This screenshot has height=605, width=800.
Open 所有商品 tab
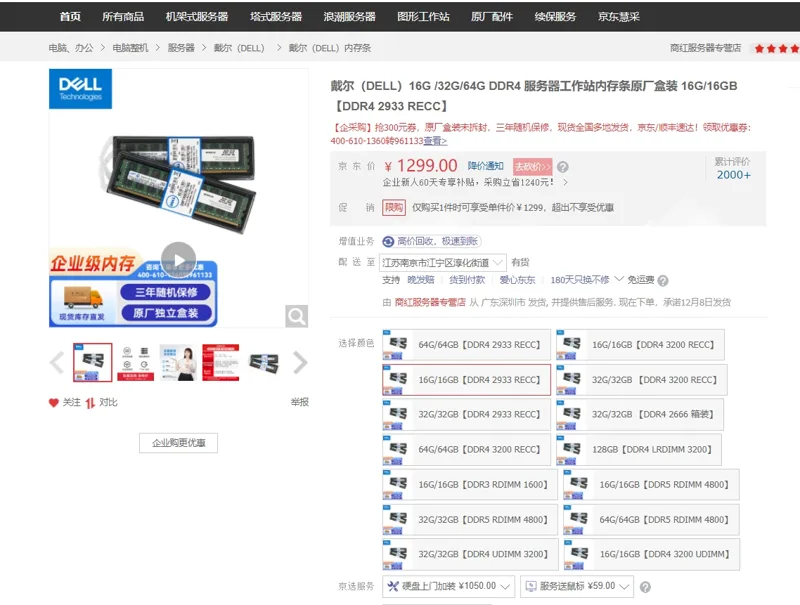click(123, 16)
